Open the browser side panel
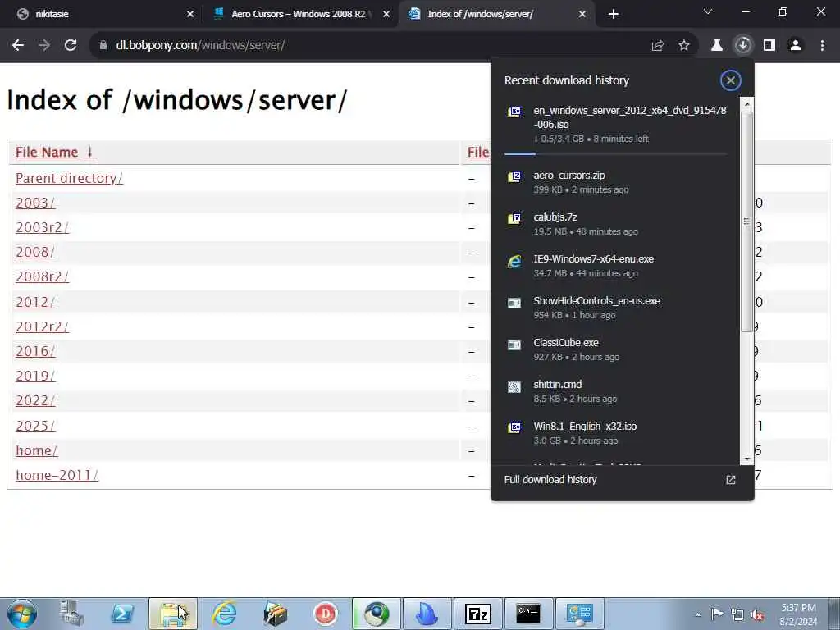This screenshot has height=630, width=840. tap(769, 46)
